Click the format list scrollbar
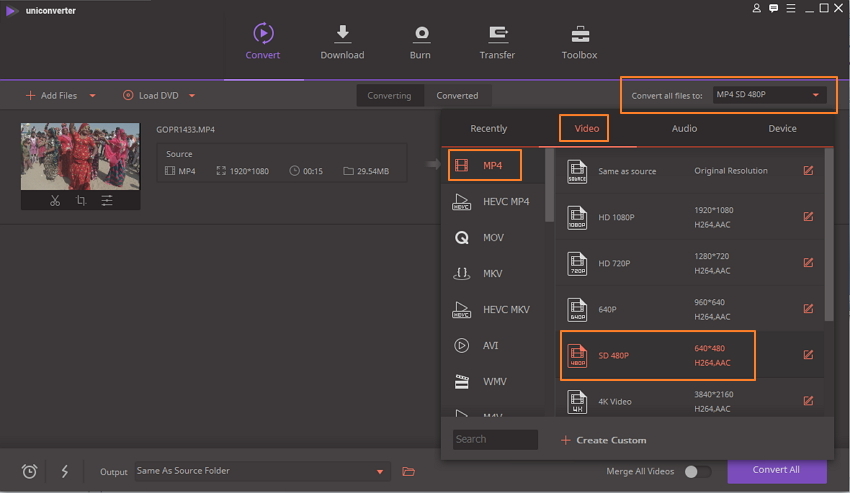 549,185
